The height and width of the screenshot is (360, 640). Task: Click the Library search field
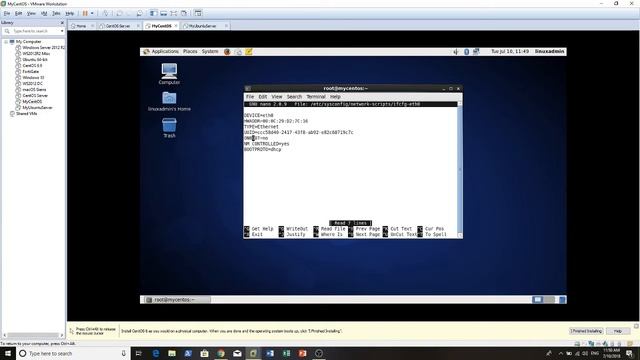[33, 31]
